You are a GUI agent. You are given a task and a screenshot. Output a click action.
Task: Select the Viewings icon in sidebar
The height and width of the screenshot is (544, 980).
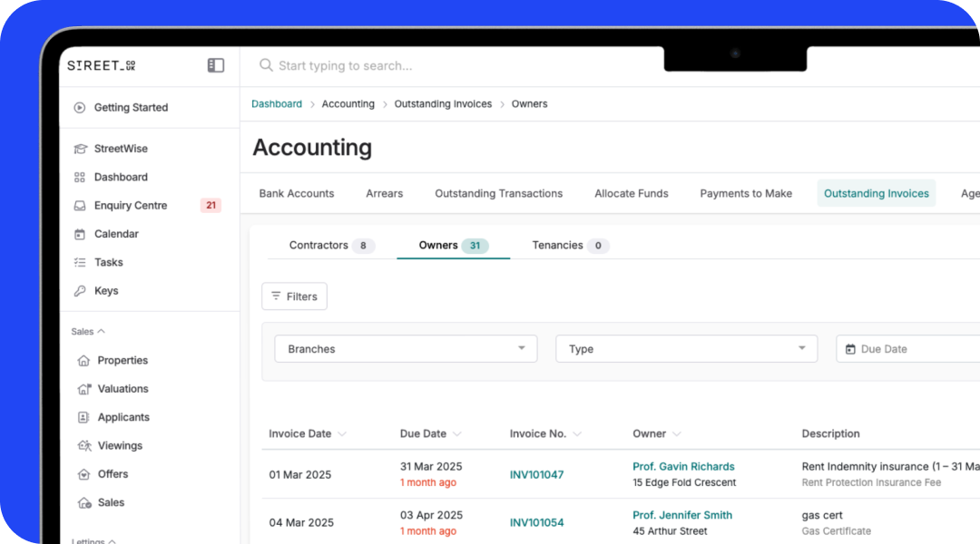pyautogui.click(x=83, y=445)
